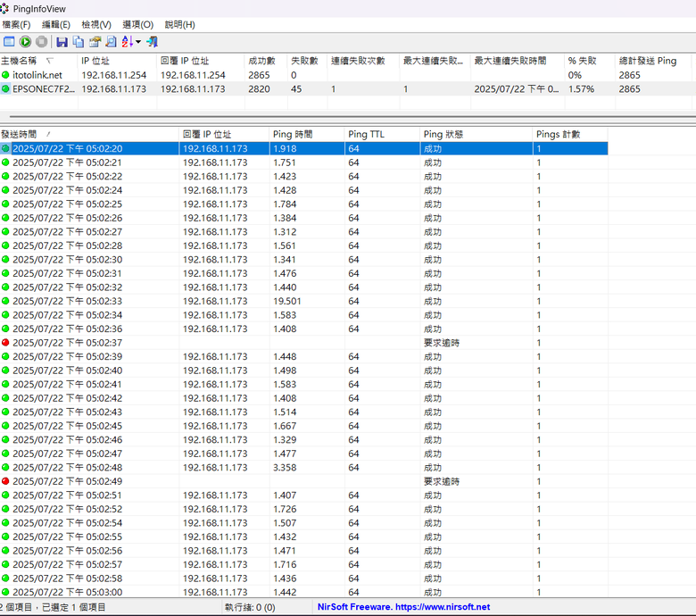Stop pinging with the gray stop icon

click(x=41, y=42)
